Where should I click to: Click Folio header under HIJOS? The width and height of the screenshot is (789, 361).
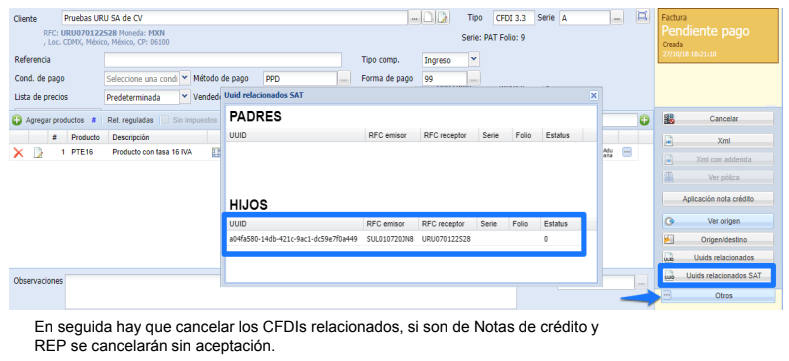[x=523, y=224]
